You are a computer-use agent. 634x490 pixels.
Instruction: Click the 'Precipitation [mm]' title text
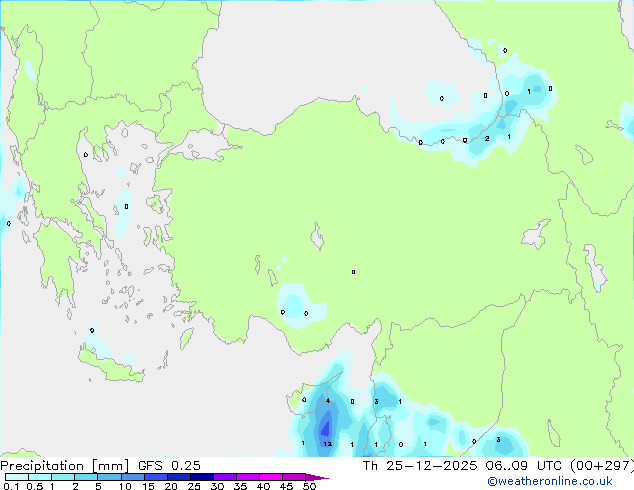pyautogui.click(x=65, y=466)
